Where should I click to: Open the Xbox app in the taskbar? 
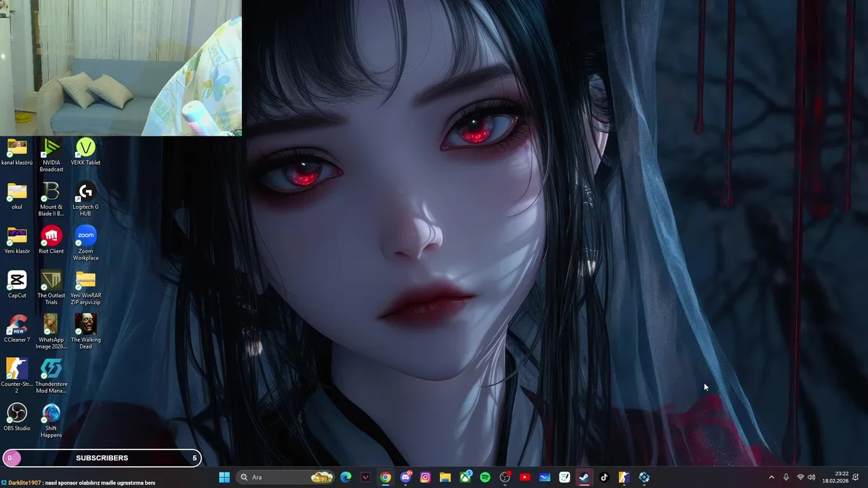pos(465,477)
